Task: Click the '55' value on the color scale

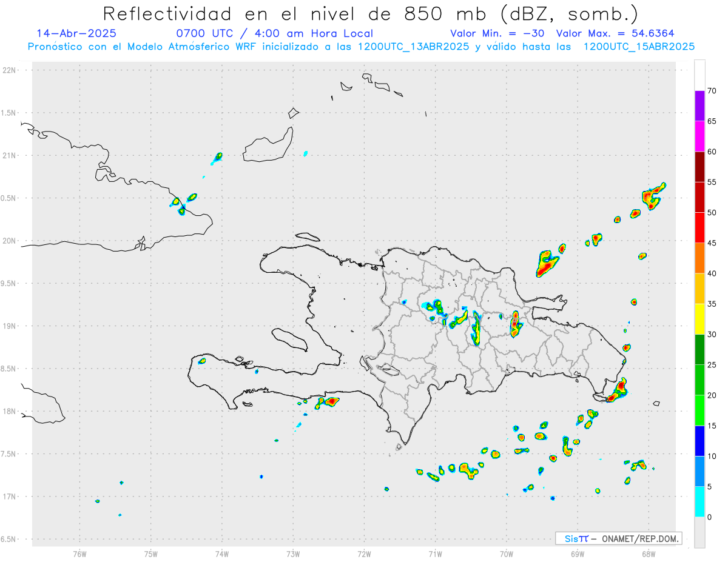Action: pyautogui.click(x=712, y=182)
